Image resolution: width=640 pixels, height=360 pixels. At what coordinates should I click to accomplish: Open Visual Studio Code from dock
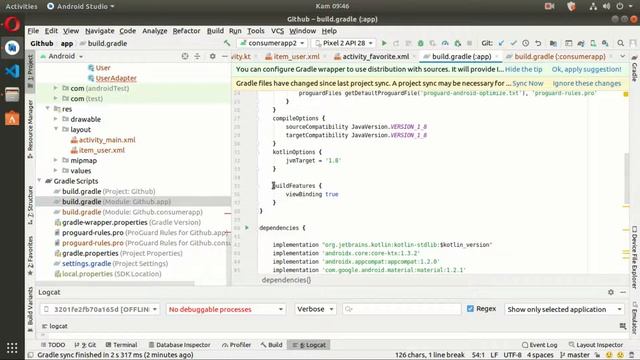(12, 71)
